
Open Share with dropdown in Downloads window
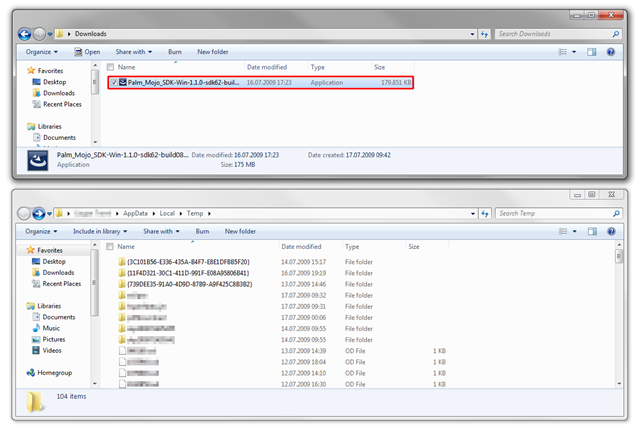(x=134, y=52)
